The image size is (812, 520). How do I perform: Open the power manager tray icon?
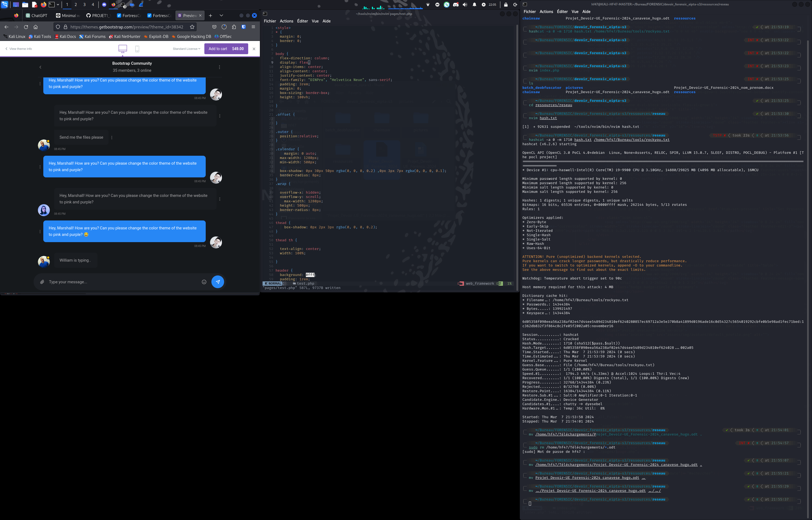(x=483, y=5)
